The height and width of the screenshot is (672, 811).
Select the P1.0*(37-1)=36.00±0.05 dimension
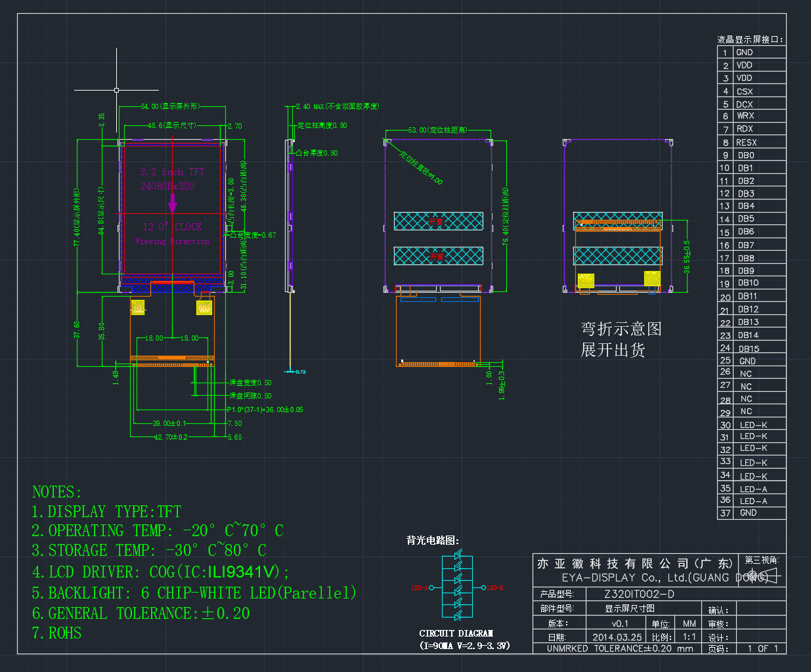(x=265, y=409)
